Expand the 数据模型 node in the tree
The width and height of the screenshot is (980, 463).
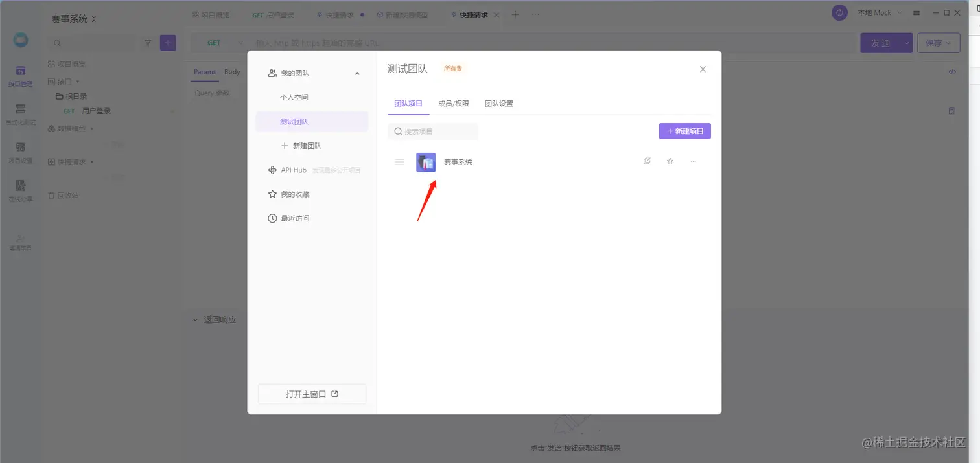coord(71,129)
